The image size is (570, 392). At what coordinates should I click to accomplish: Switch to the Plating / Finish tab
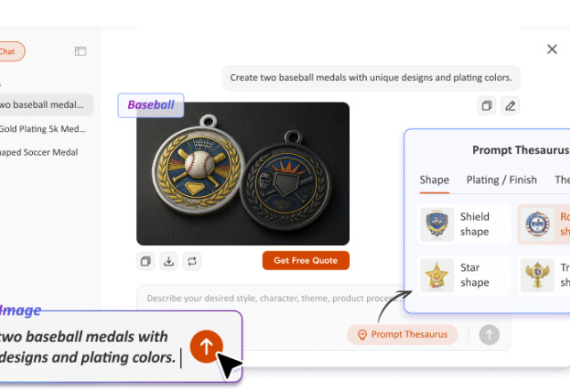pyautogui.click(x=501, y=180)
